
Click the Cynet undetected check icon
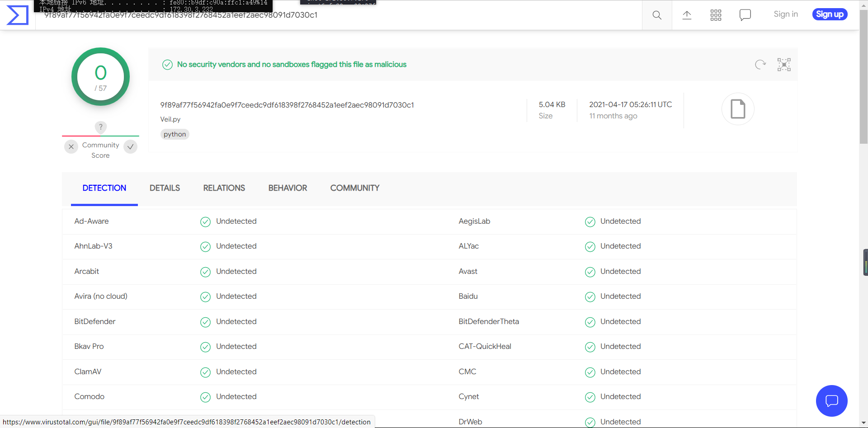coord(590,397)
